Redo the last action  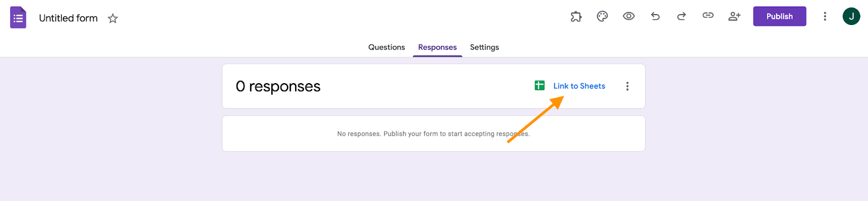681,16
